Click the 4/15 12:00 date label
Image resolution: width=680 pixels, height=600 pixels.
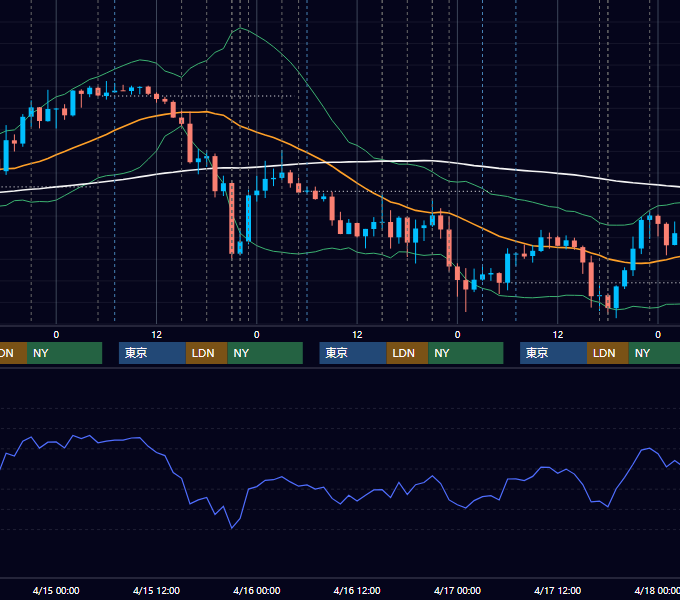click(x=156, y=590)
